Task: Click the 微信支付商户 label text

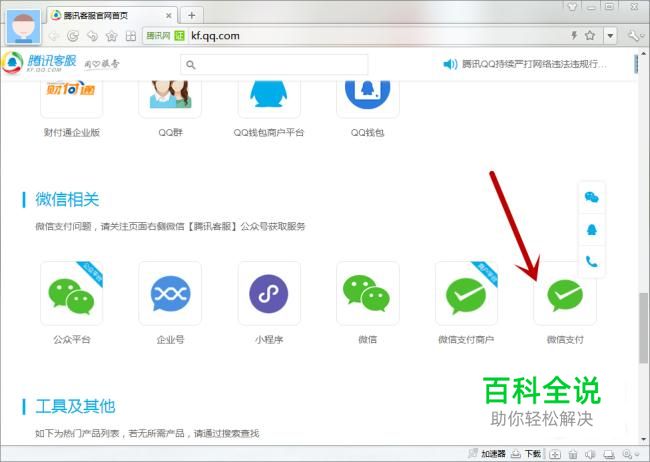Action: pyautogui.click(x=466, y=340)
